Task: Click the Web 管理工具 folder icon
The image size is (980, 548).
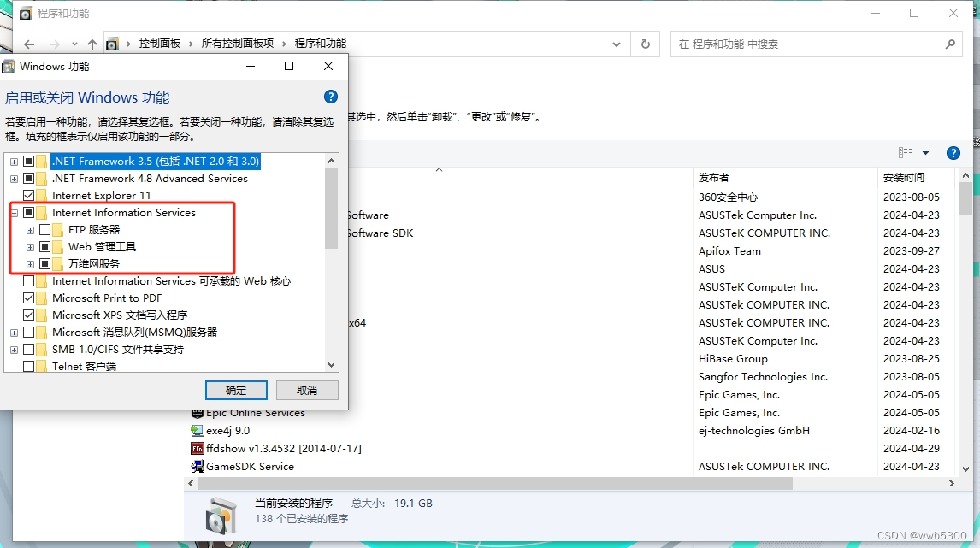Action: 58,247
